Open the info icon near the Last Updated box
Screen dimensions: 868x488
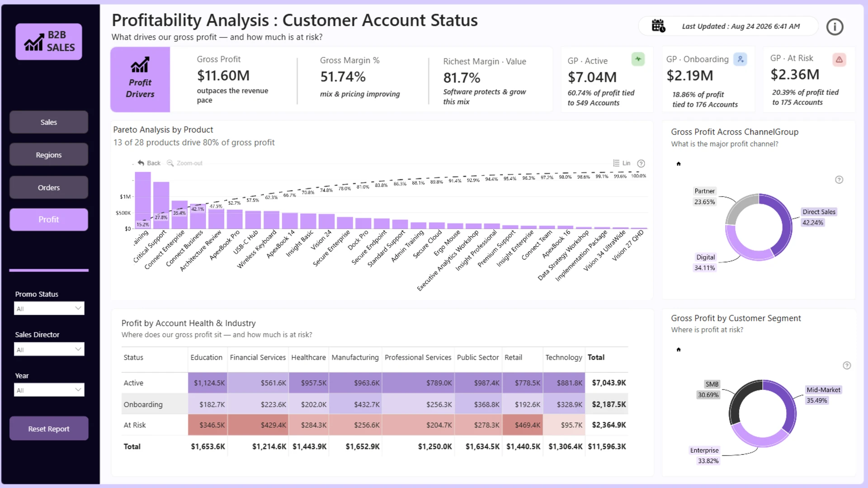835,27
